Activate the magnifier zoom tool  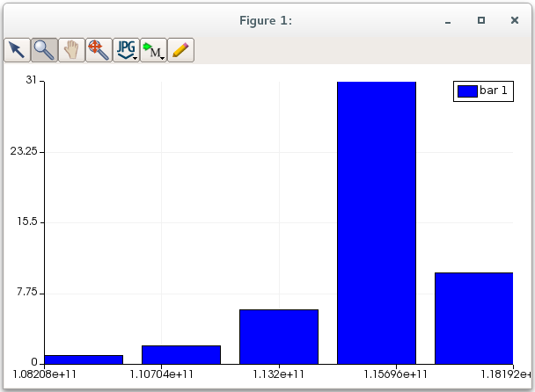(44, 50)
